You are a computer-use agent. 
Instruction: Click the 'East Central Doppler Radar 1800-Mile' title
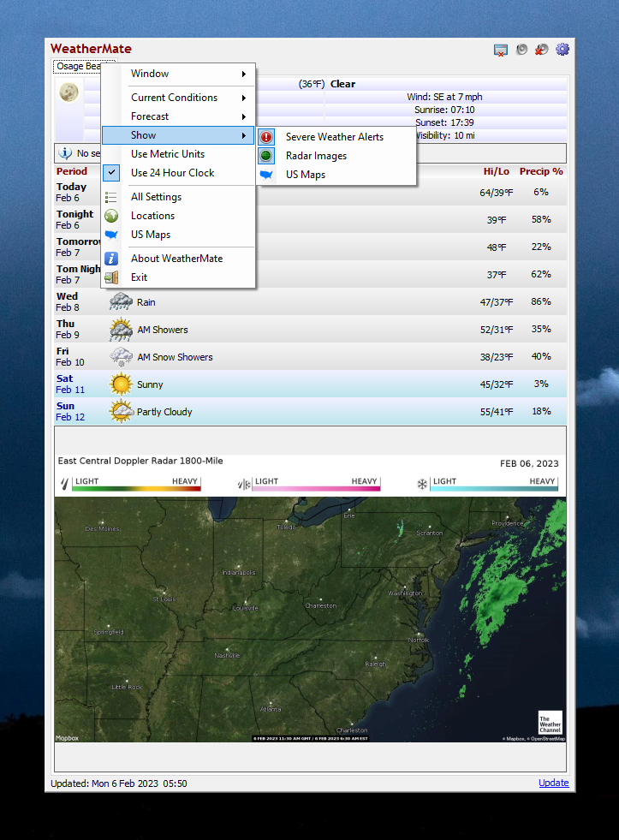[x=140, y=461]
